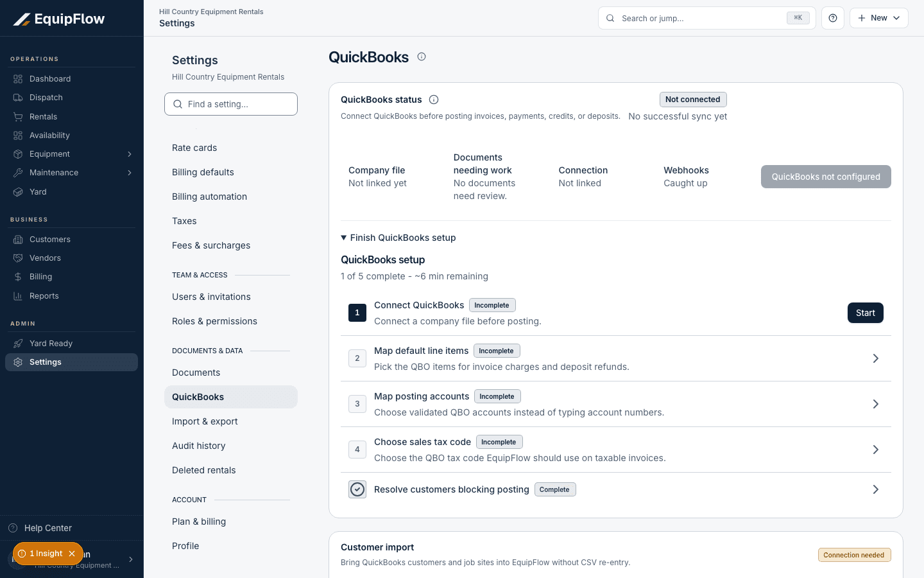Open Reports chart icon
This screenshot has width=924, height=578.
point(18,296)
